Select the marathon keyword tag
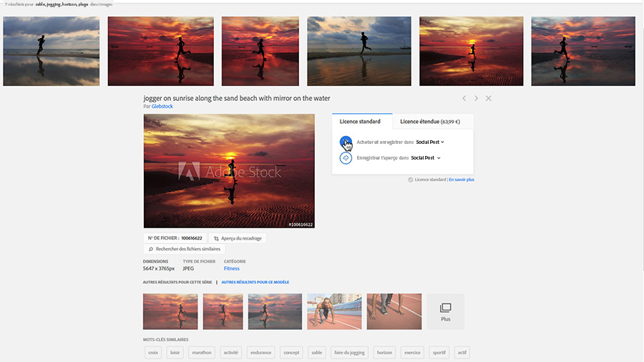 (202, 353)
